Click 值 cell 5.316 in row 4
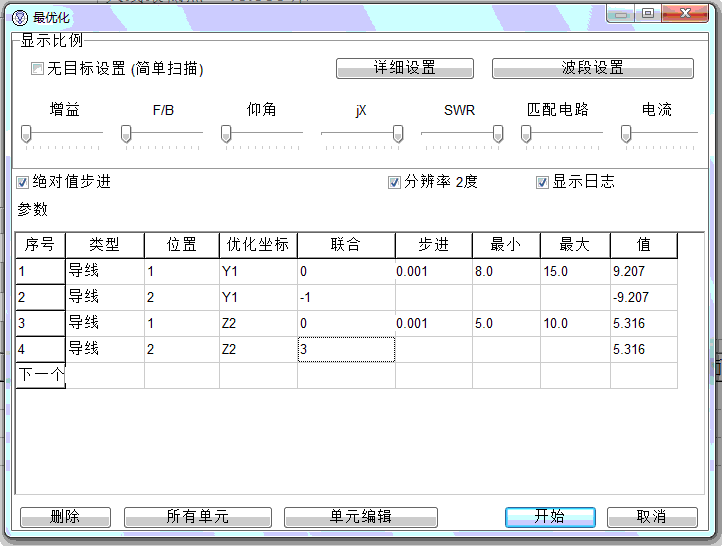Image resolution: width=722 pixels, height=546 pixels. [x=644, y=349]
